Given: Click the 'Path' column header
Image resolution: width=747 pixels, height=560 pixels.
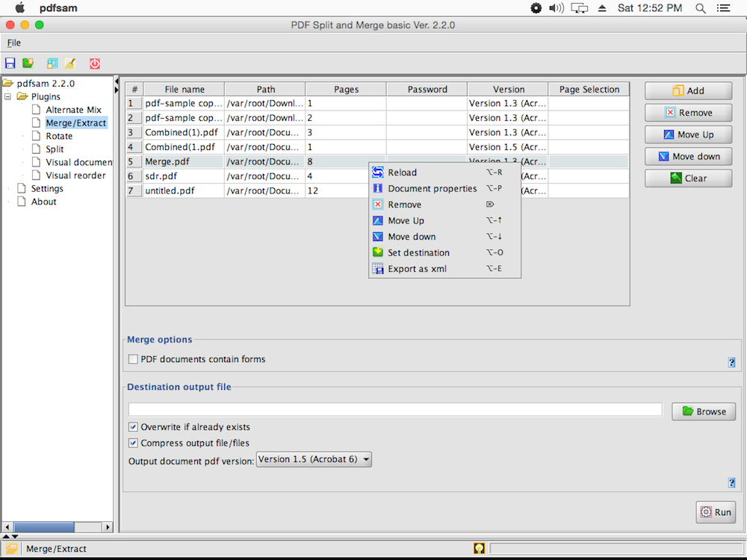Looking at the screenshot, I should [x=265, y=89].
